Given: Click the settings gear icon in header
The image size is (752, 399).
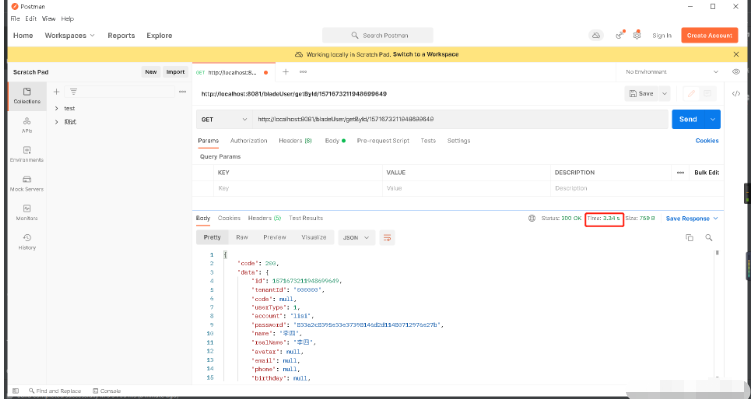Looking at the screenshot, I should [637, 35].
